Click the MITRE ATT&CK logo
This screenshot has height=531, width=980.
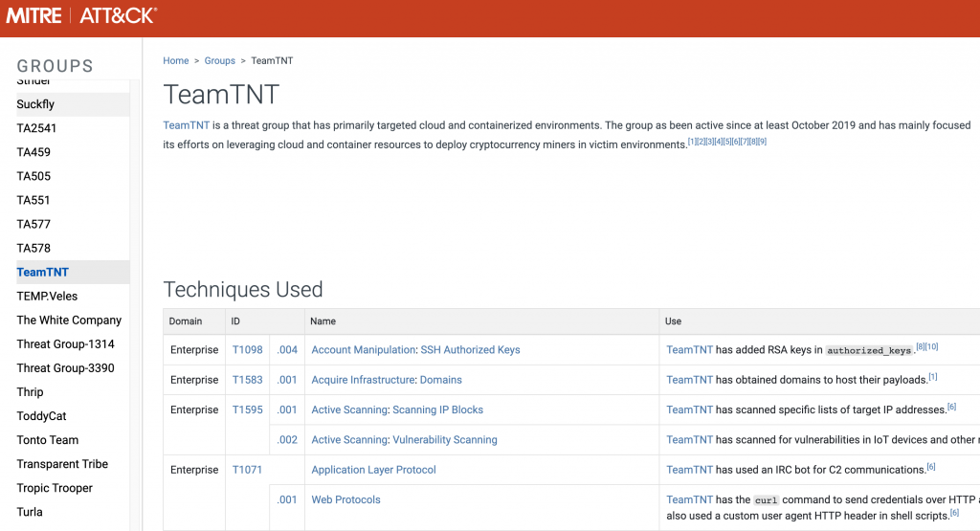pyautogui.click(x=81, y=16)
